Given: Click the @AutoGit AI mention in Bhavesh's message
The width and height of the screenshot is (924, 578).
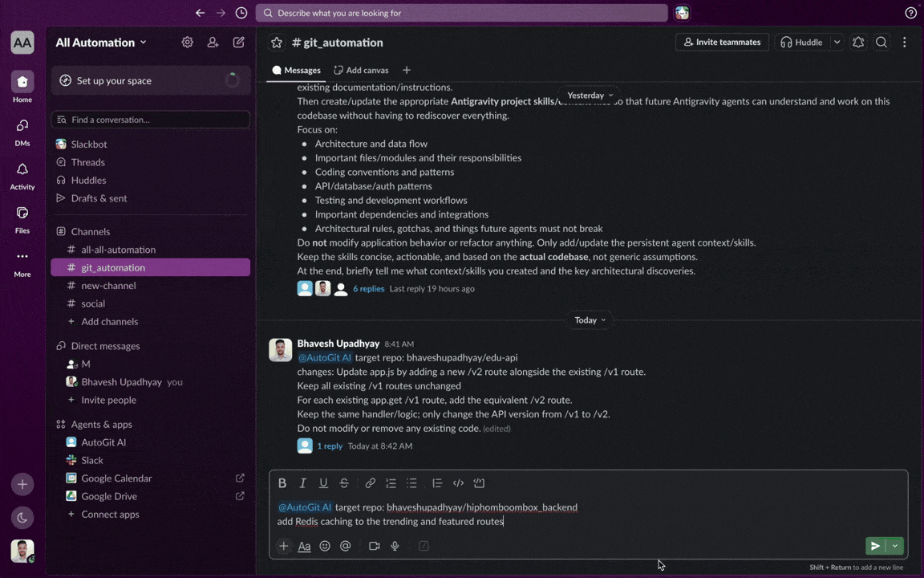Looking at the screenshot, I should (324, 358).
